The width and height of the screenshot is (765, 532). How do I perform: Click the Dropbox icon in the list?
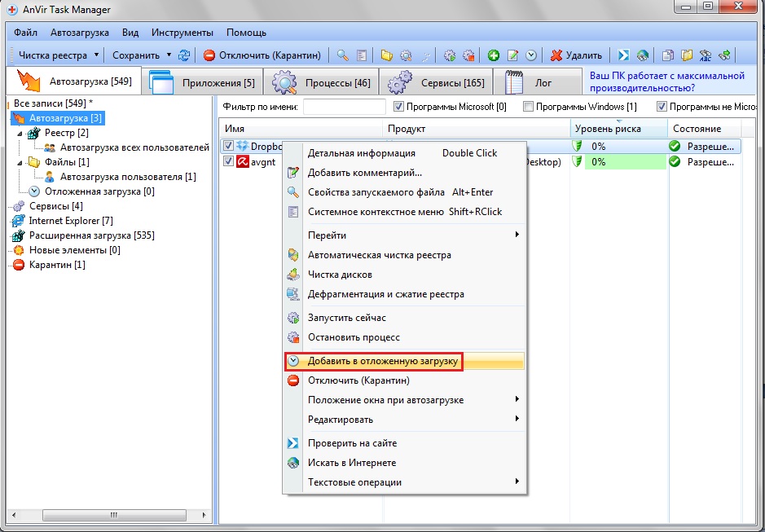[243, 146]
